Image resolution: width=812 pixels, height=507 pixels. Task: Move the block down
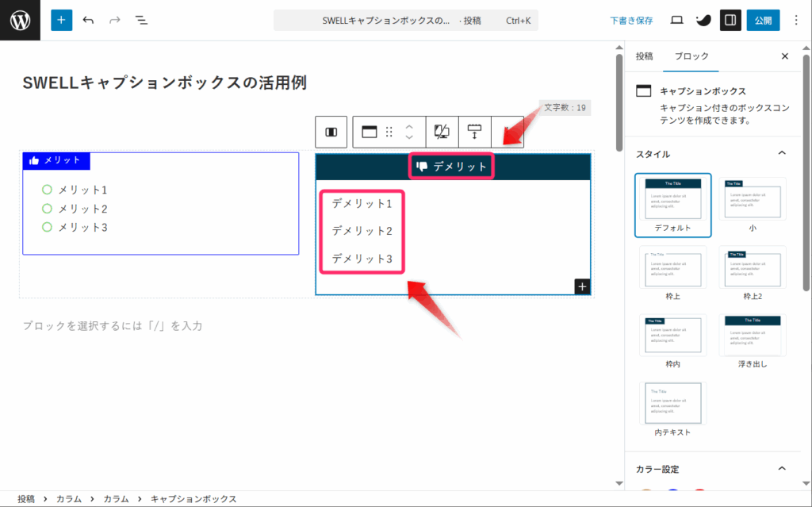[409, 137]
